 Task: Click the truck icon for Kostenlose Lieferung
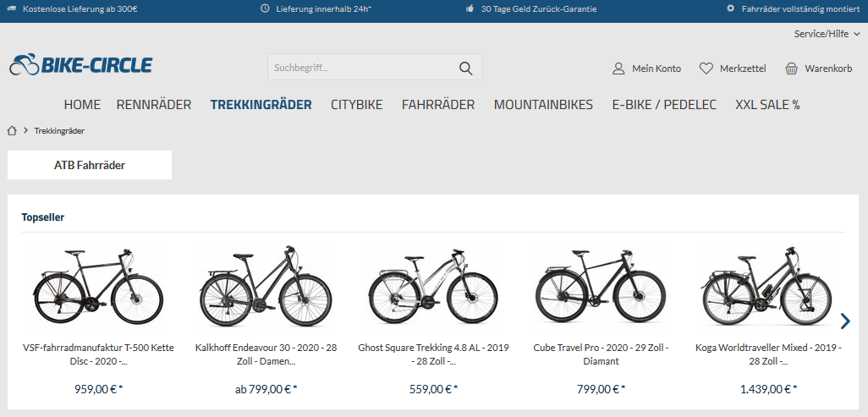click(x=12, y=8)
